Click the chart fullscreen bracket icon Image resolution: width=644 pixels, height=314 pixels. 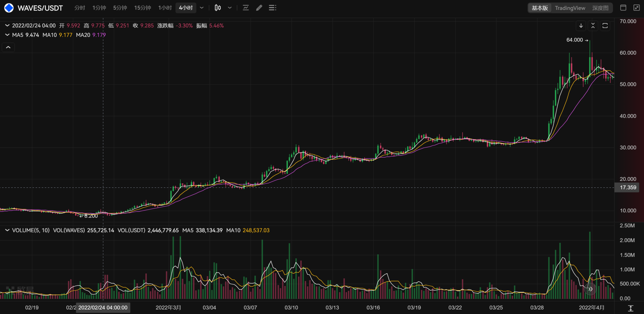(x=605, y=26)
